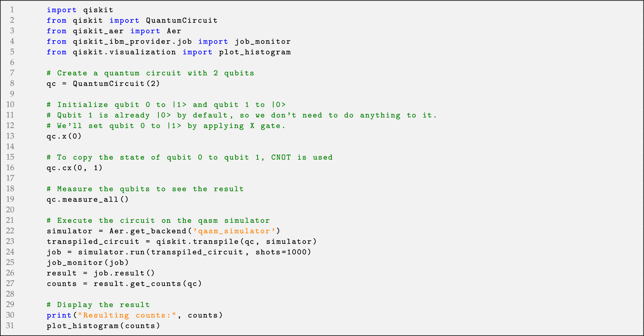
Task: Click line number 1 in the gutter
Action: coord(12,10)
